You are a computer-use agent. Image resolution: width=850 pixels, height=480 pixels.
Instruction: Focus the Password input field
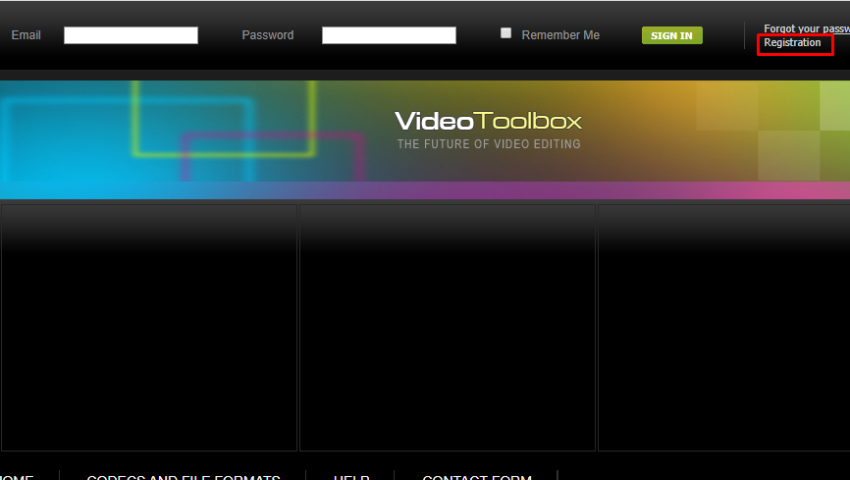[388, 35]
